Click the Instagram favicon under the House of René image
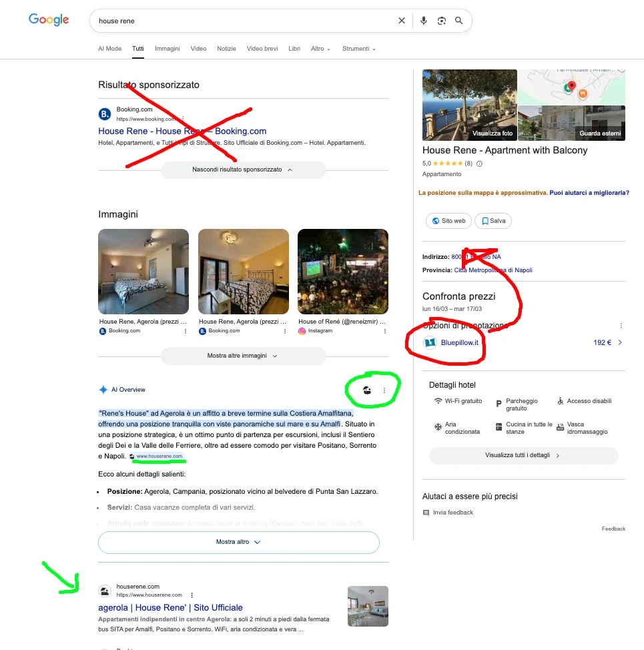The width and height of the screenshot is (644, 650). 304,330
